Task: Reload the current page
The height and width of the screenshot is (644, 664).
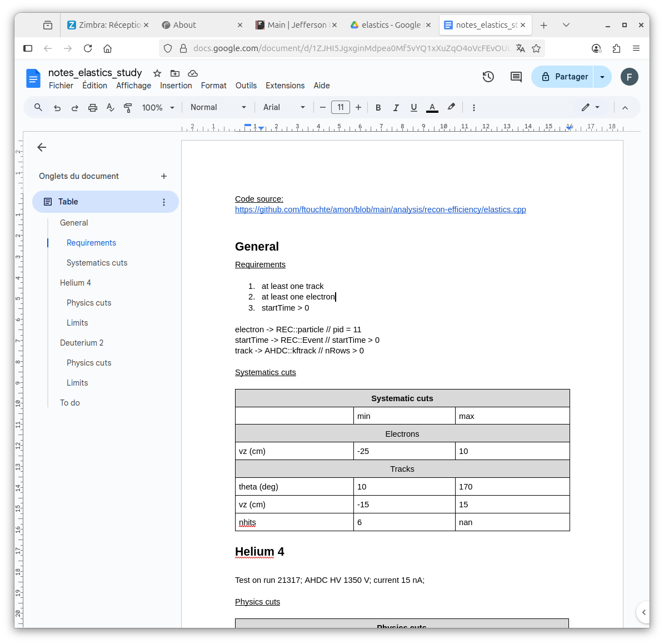Action: tap(88, 49)
